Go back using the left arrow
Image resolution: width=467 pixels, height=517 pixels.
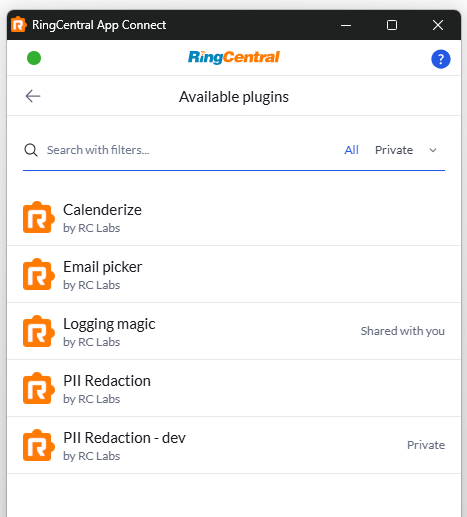point(33,96)
